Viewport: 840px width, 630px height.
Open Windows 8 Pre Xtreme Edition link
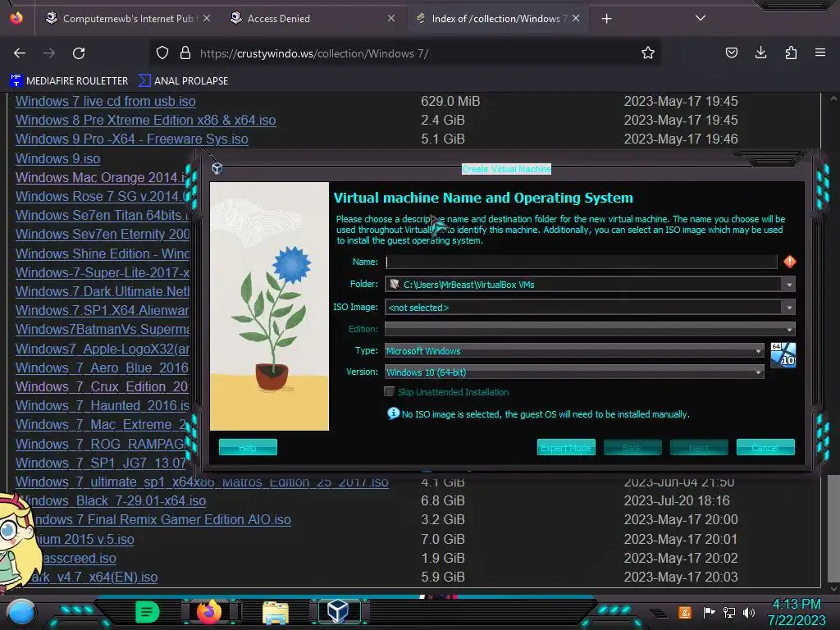(x=146, y=120)
